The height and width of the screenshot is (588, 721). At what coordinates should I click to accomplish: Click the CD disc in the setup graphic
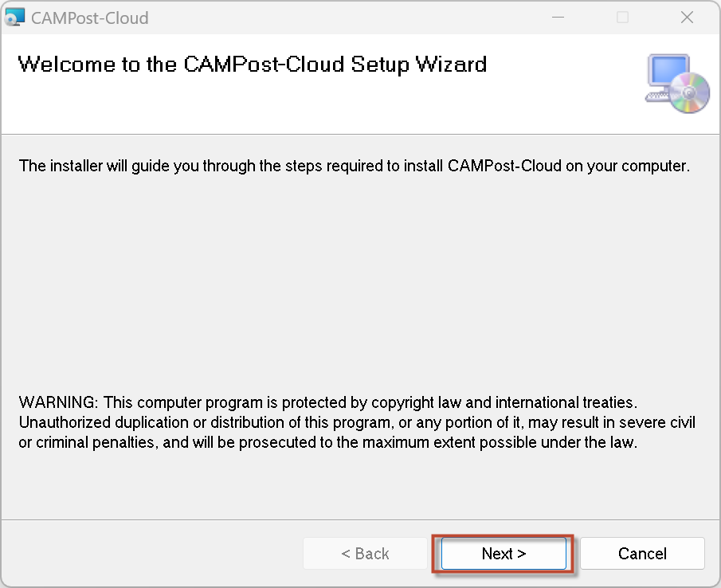pos(690,93)
